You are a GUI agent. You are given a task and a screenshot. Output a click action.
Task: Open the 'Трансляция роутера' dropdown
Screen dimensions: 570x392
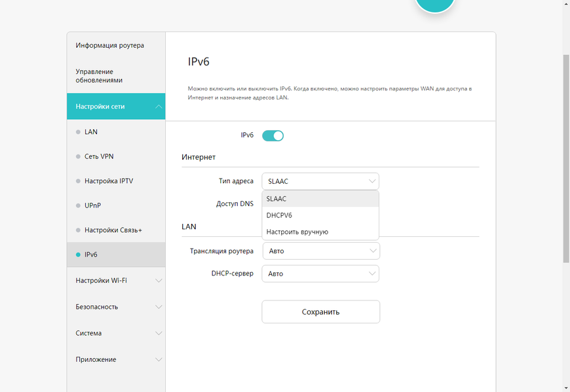click(320, 251)
